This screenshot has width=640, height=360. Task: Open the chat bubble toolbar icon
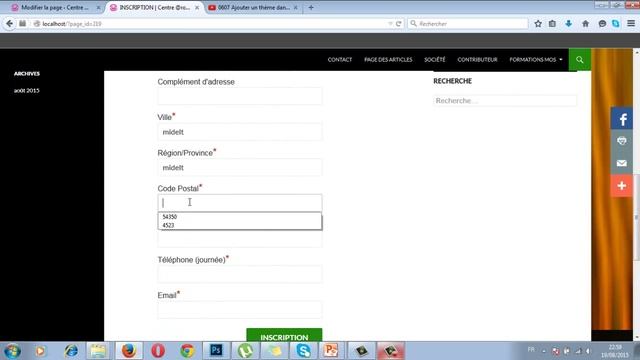click(602, 24)
